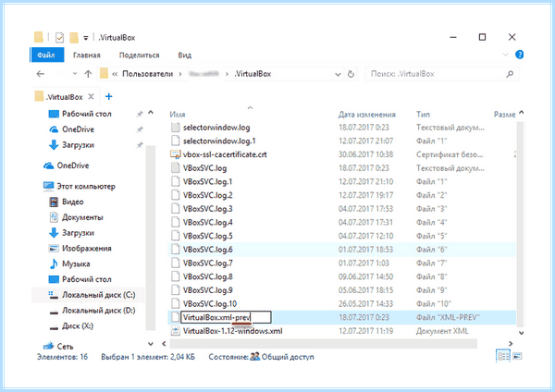Image resolution: width=555 pixels, height=392 pixels.
Task: Open the Поделиться ribbon tab
Action: pos(139,55)
